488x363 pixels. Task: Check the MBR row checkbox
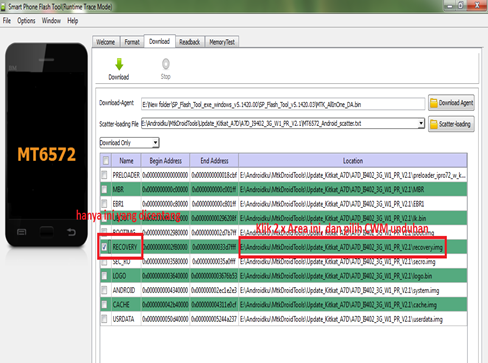tap(104, 189)
